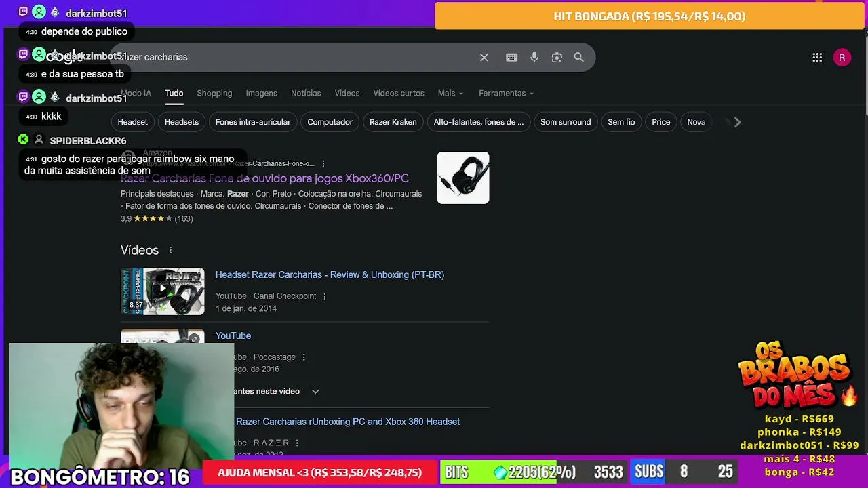This screenshot has width=868, height=488.
Task: Apply the Price filter chip
Action: click(661, 122)
